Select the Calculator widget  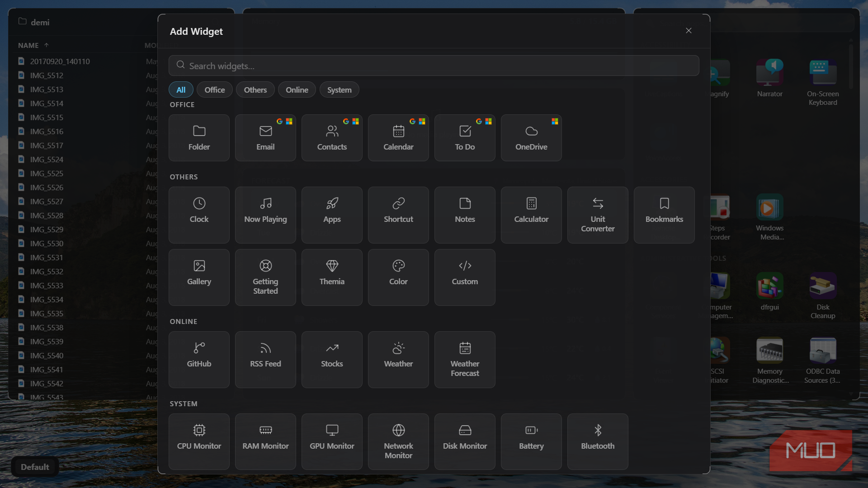click(x=531, y=215)
